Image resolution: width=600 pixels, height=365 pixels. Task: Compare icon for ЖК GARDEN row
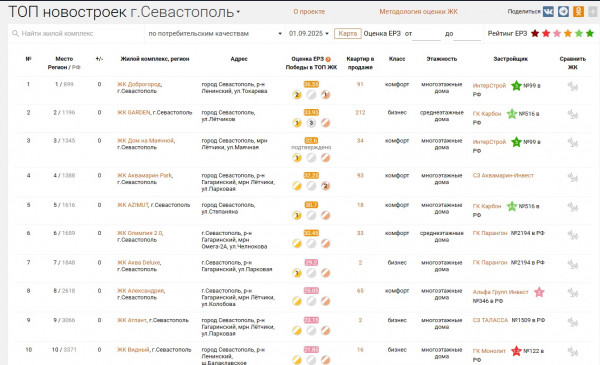coord(572,114)
